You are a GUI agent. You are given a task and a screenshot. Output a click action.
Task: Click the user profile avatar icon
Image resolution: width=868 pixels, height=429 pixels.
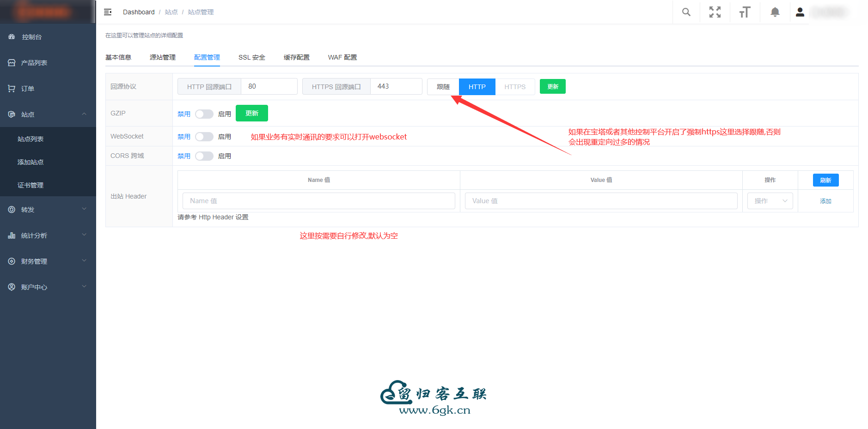pos(800,12)
